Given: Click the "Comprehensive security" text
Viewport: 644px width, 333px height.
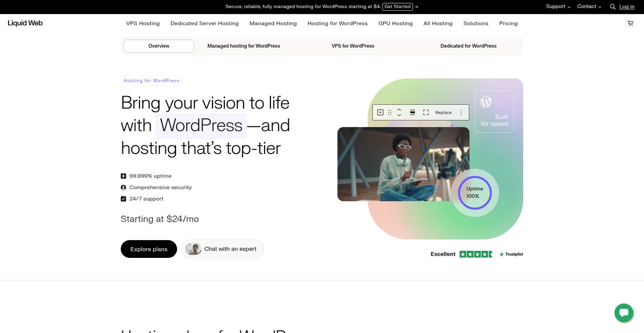Looking at the screenshot, I should point(160,187).
